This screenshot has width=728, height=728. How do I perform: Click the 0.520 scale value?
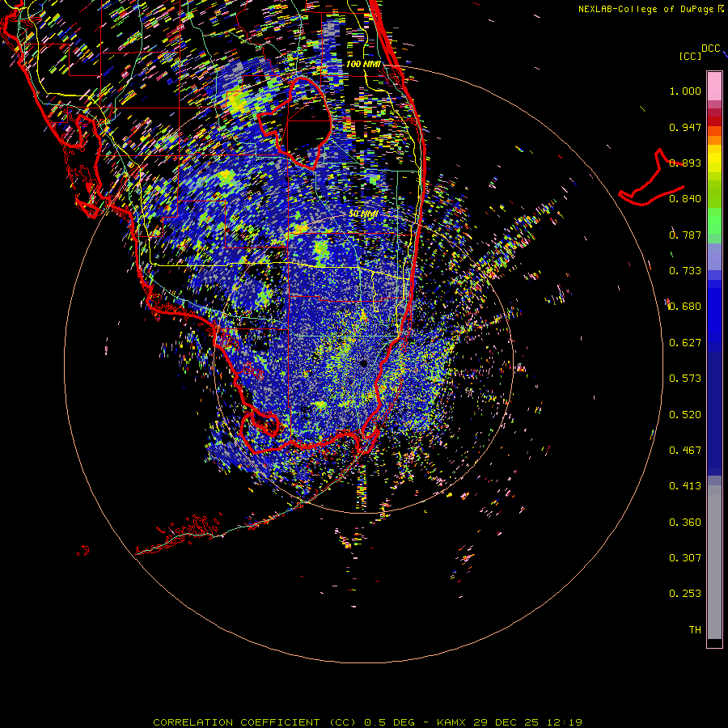[685, 415]
